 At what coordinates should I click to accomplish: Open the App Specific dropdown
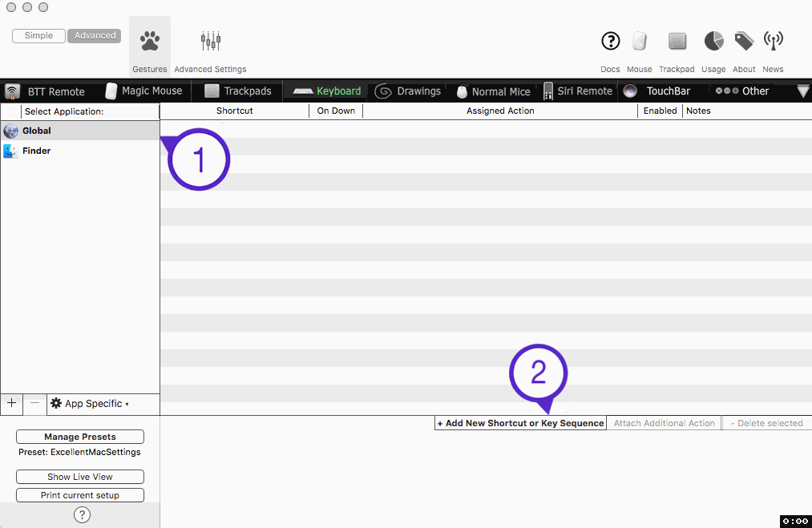[91, 404]
